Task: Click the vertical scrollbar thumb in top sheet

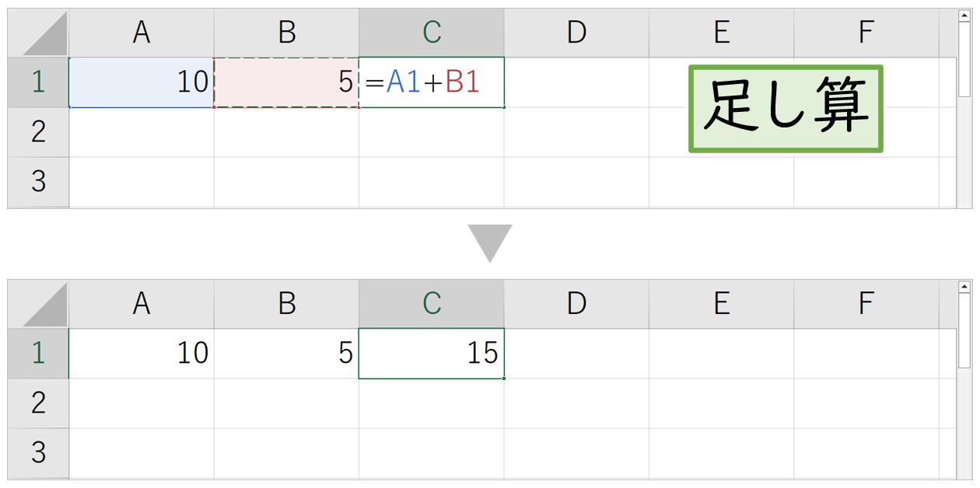Action: click(964, 58)
